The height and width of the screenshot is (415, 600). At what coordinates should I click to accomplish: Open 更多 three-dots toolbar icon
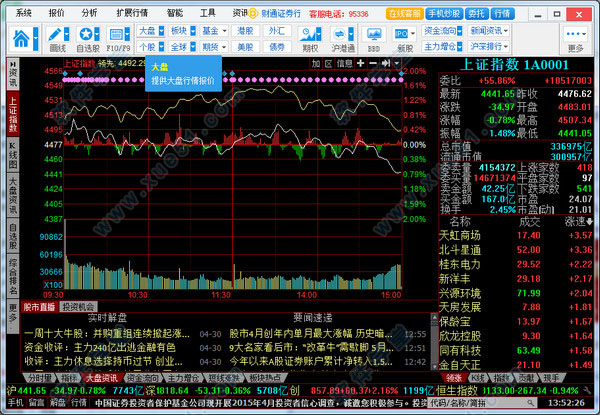(x=575, y=34)
